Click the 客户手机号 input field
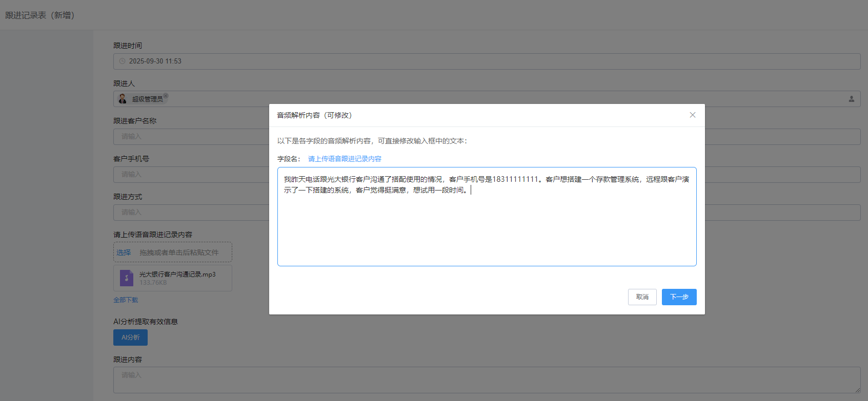 190,175
